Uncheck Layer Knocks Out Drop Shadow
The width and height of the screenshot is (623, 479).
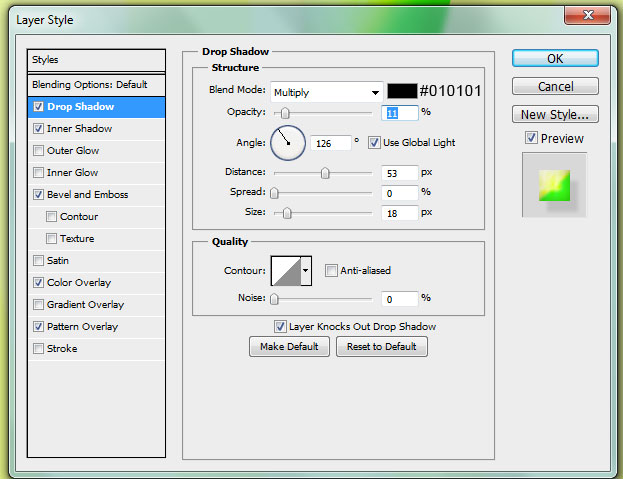tap(280, 326)
